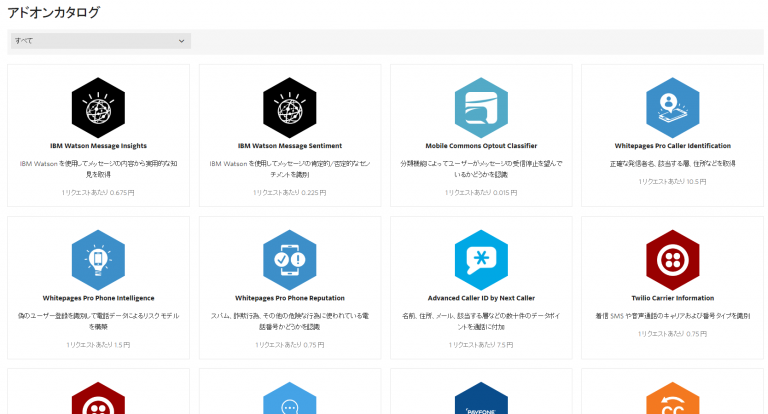This screenshot has height=414, width=768.
Task: Click the IBM Watson Message Insights description text
Action: pos(98,169)
